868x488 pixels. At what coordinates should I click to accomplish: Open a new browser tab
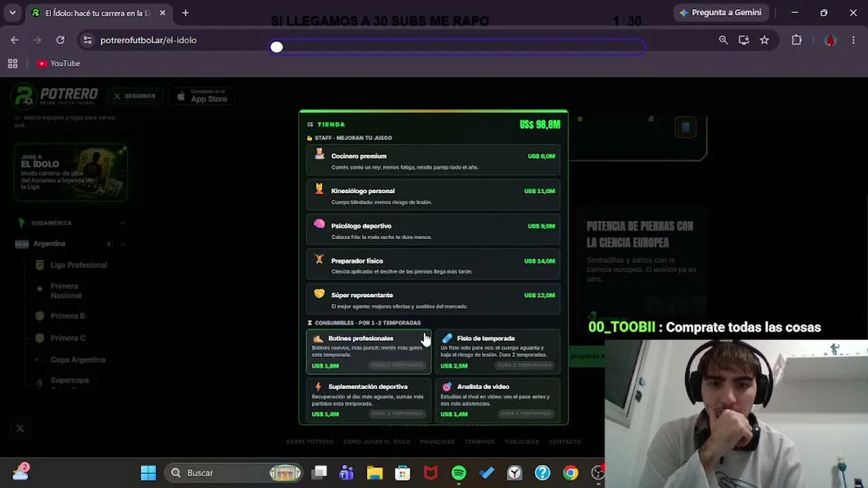tap(185, 13)
